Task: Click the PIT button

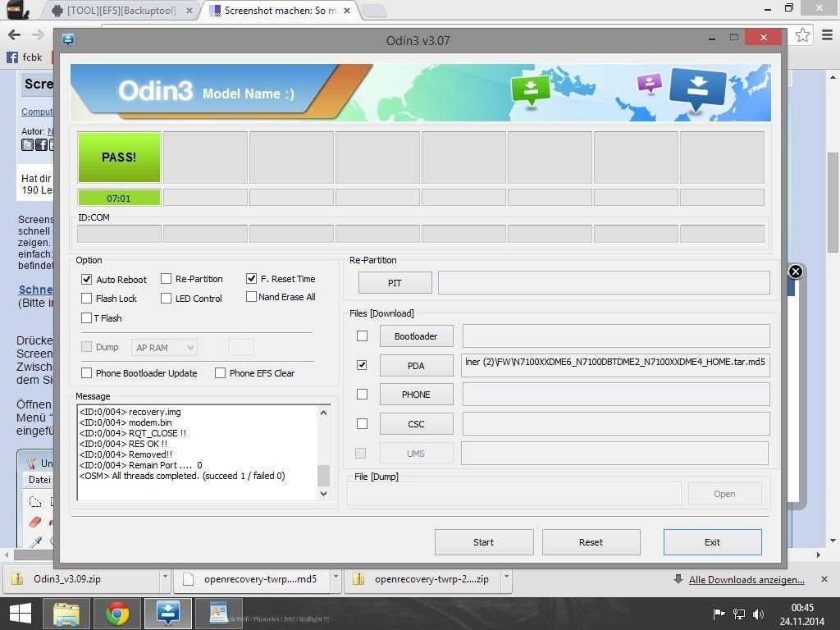Action: coord(395,283)
